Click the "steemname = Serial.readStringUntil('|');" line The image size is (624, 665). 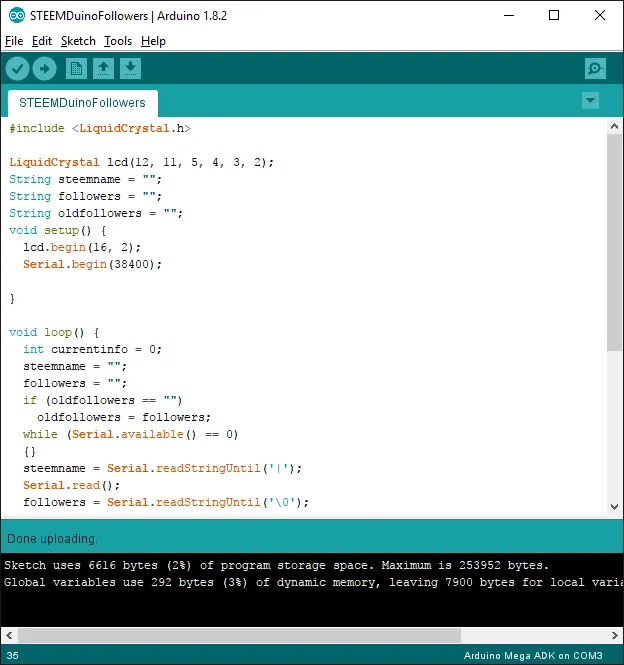point(162,468)
